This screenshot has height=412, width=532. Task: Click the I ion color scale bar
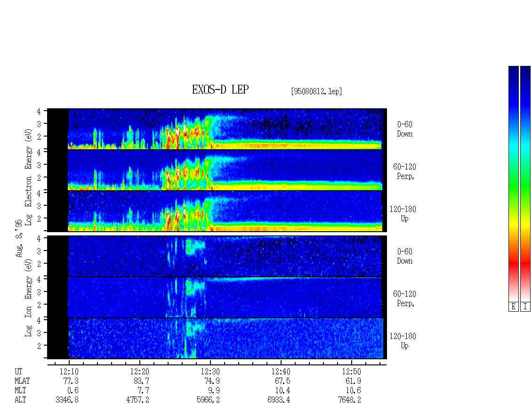(x=525, y=184)
